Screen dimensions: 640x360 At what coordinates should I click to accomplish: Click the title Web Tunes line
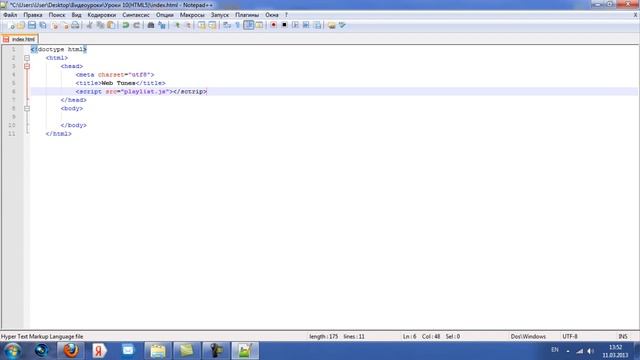(120, 83)
